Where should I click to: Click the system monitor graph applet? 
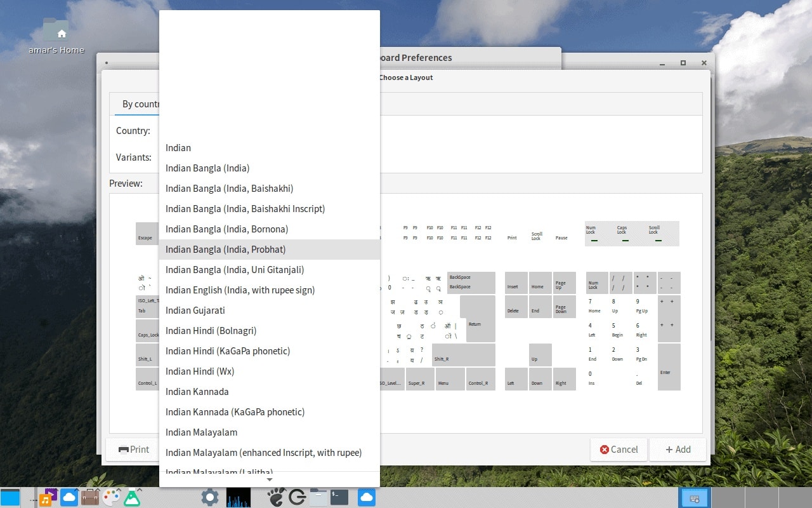click(x=239, y=497)
